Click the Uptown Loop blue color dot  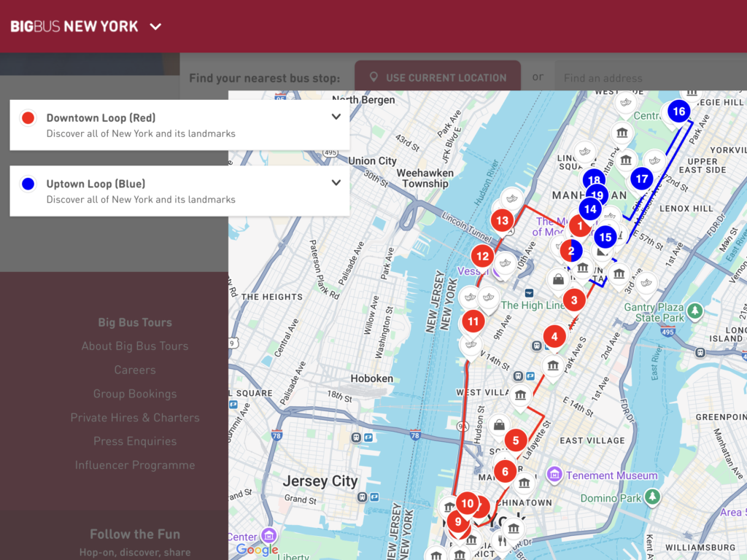[x=28, y=184]
